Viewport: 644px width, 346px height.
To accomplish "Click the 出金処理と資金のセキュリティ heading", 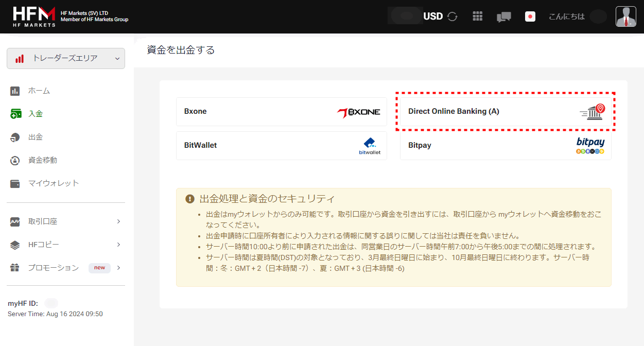I will [x=267, y=199].
